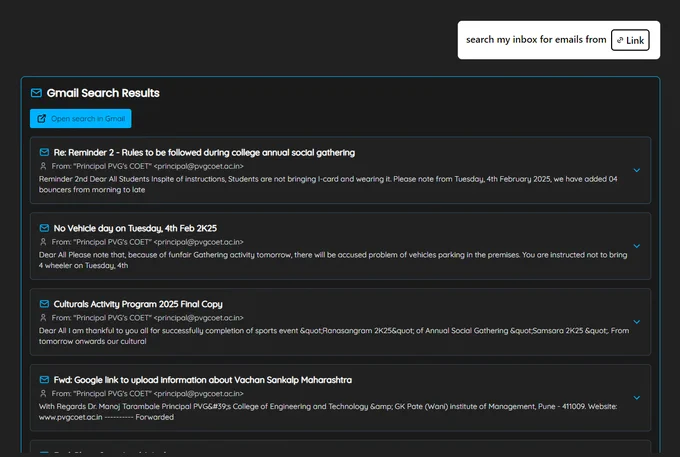Viewport: 680px width, 457px height.
Task: Open subject 'No Vehicle day on Tuesday, 4th Feb 2K25'
Action: click(x=135, y=228)
